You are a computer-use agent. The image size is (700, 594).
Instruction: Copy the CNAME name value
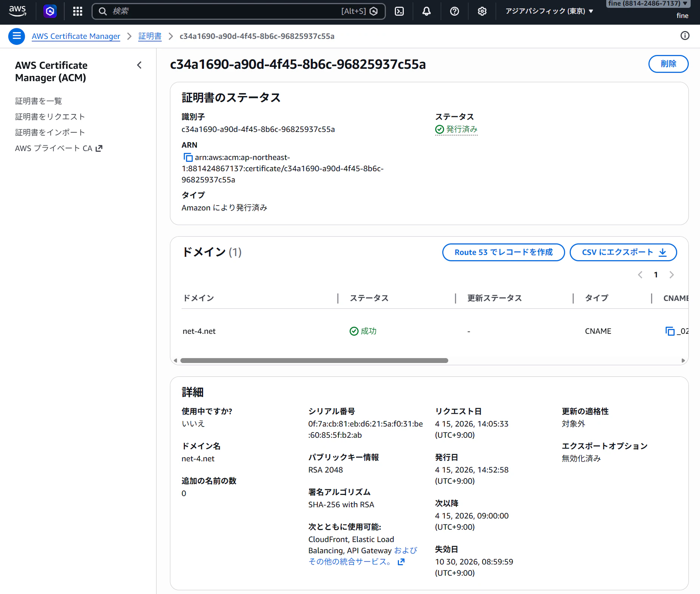coord(670,331)
